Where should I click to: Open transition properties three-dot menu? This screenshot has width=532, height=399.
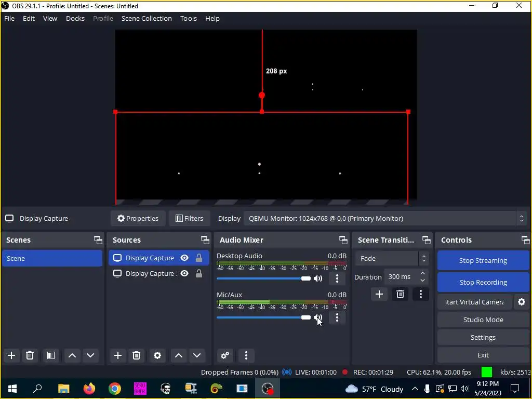[x=421, y=294]
